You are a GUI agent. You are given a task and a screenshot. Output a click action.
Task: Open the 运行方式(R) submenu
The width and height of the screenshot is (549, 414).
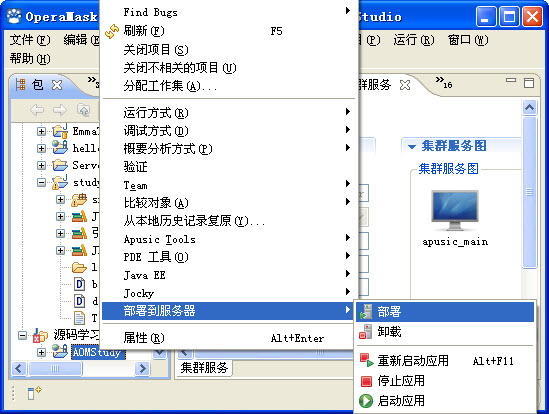[x=230, y=113]
